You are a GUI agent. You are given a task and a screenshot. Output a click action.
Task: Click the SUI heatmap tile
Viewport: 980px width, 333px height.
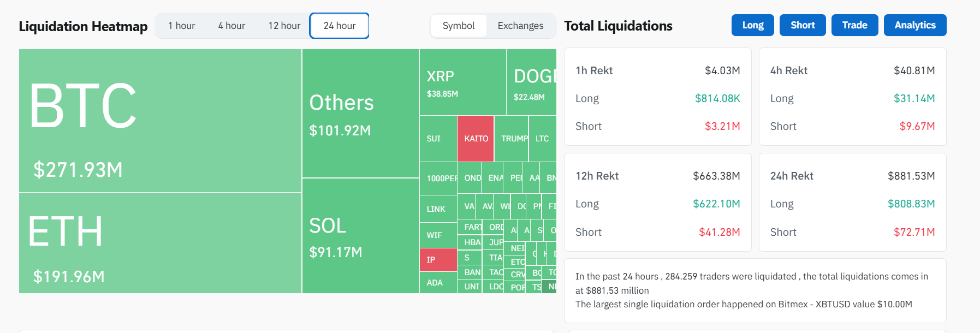pos(438,139)
